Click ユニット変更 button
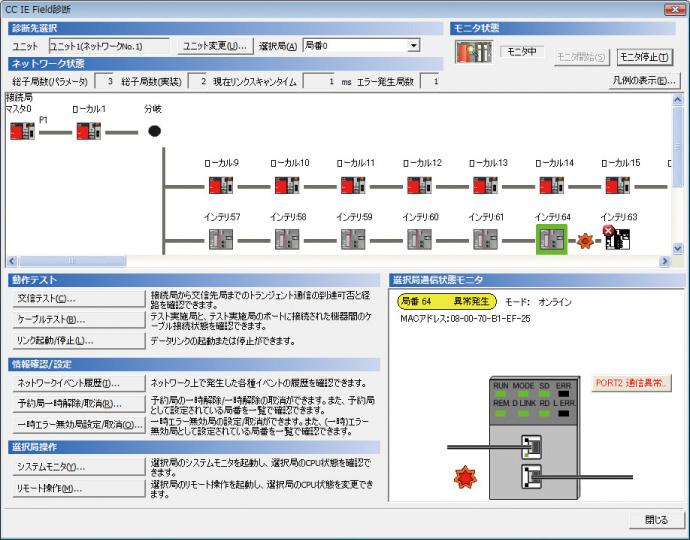 coord(215,46)
